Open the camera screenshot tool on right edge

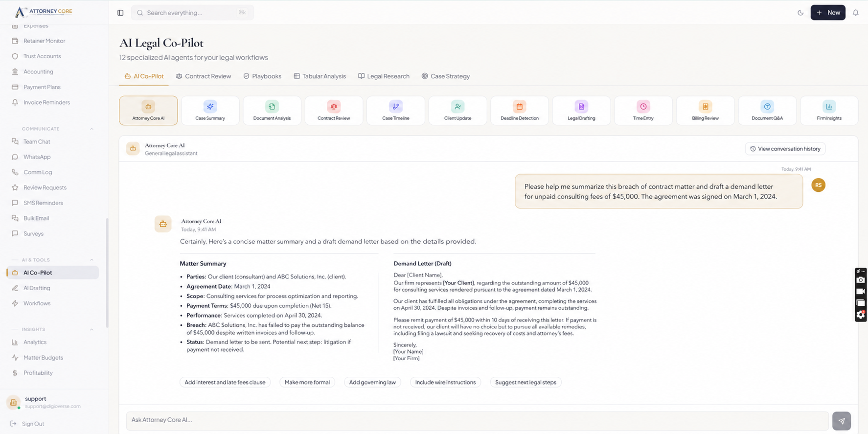coord(861,280)
